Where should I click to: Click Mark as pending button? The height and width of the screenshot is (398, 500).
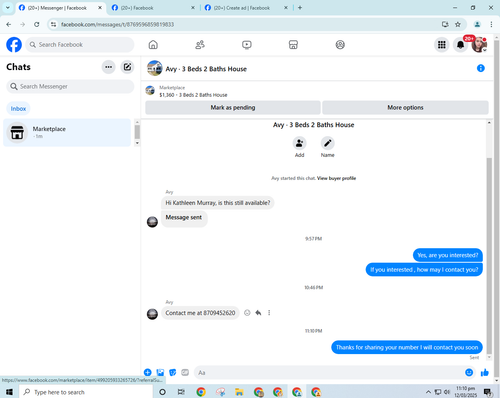(233, 108)
